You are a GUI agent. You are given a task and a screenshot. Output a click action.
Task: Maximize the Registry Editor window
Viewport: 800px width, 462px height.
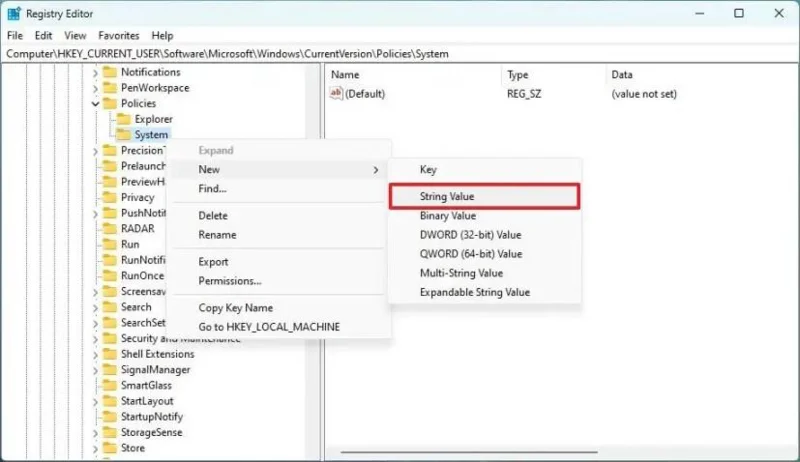739,13
